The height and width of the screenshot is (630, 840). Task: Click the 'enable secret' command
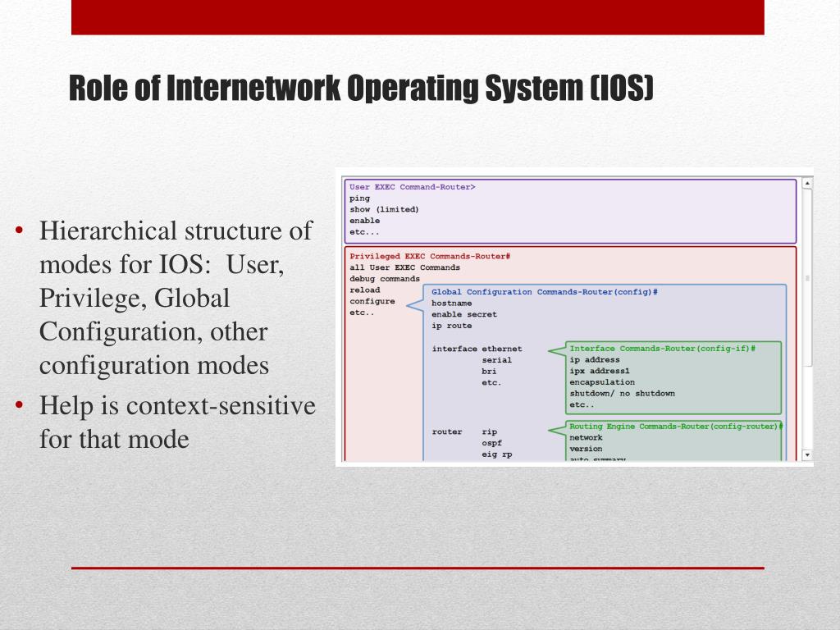(x=464, y=314)
